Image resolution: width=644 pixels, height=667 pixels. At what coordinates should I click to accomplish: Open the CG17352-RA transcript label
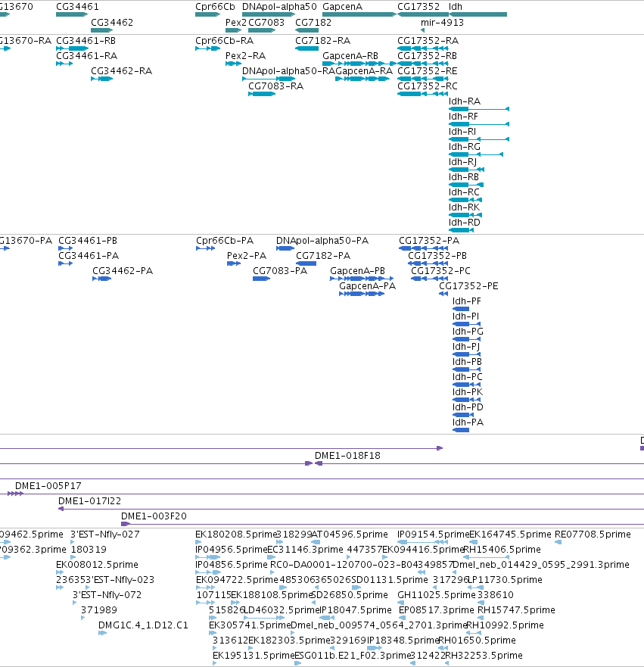pos(428,40)
